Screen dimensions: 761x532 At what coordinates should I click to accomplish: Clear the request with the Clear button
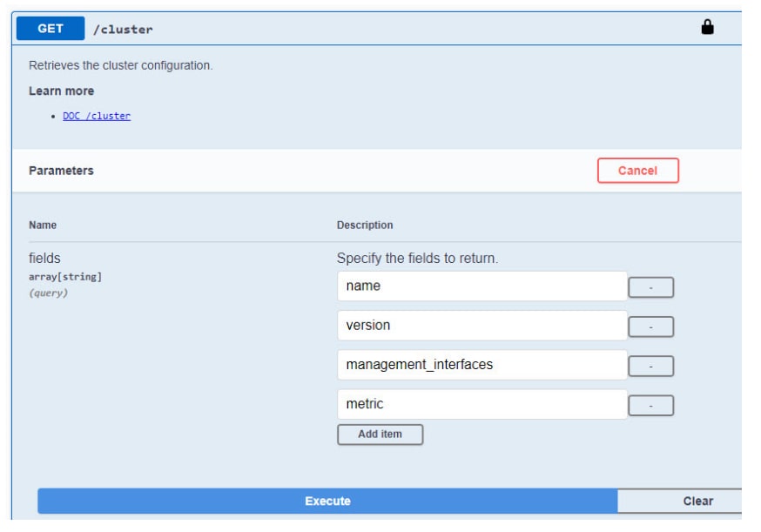tap(697, 502)
